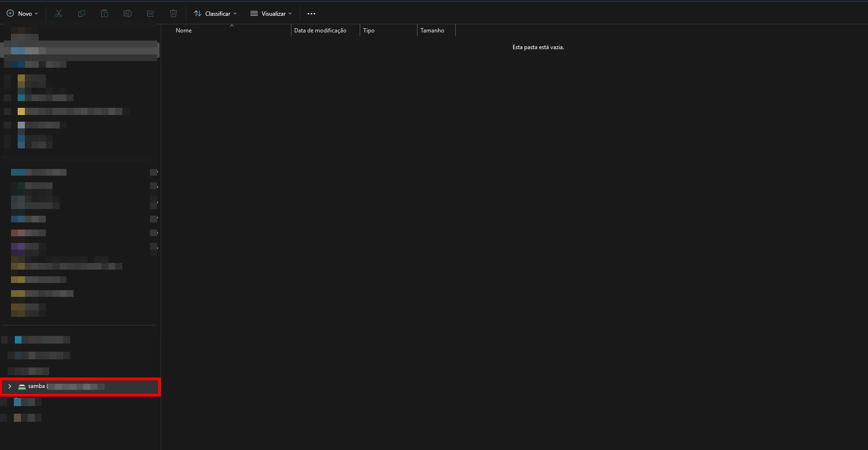Click the Rename icon in toolbar
The height and width of the screenshot is (450, 868).
click(128, 13)
